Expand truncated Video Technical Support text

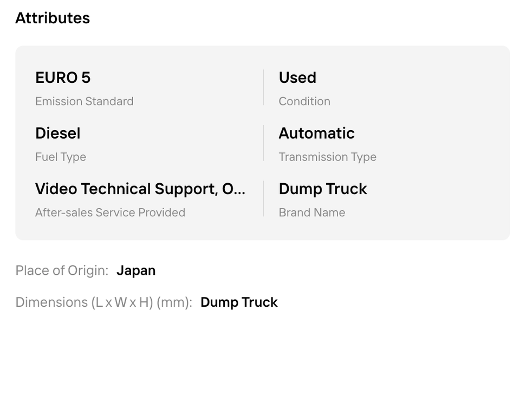[140, 189]
